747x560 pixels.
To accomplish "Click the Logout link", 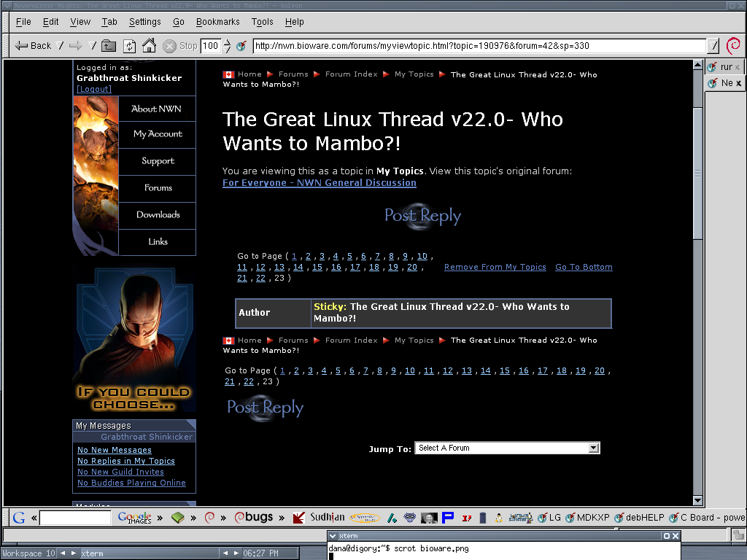I will click(x=94, y=89).
